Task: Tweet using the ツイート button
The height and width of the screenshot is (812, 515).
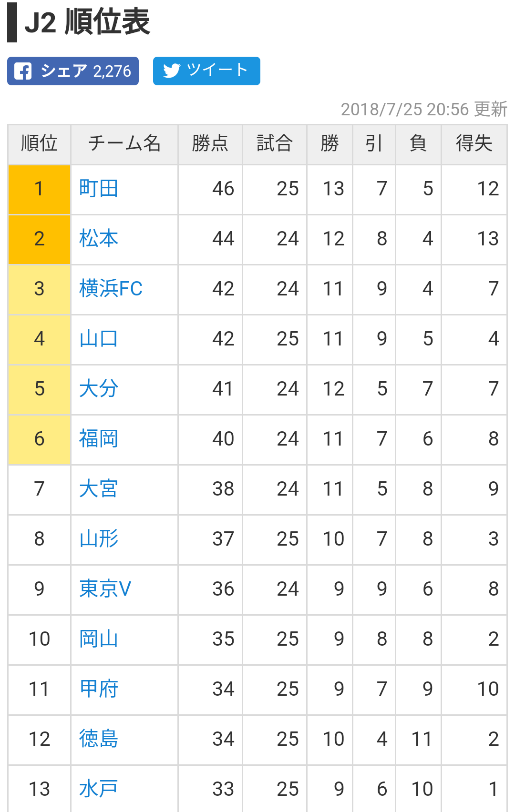Action: tap(206, 71)
